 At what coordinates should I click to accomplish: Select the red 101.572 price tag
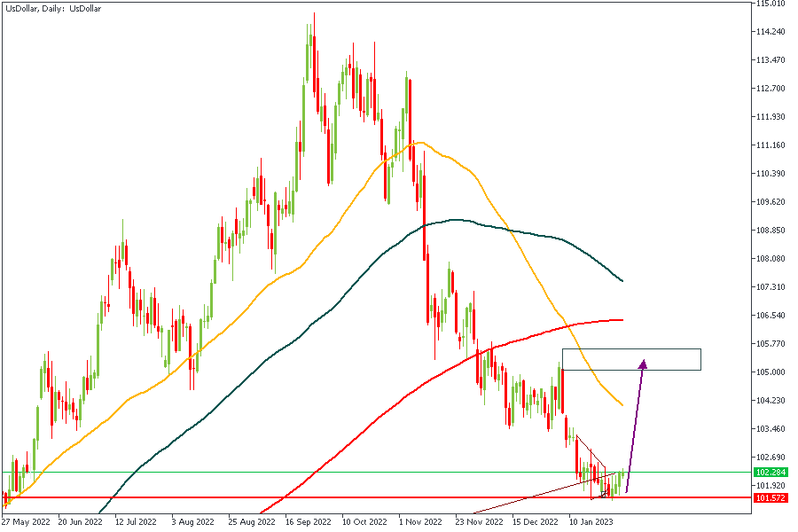770,498
